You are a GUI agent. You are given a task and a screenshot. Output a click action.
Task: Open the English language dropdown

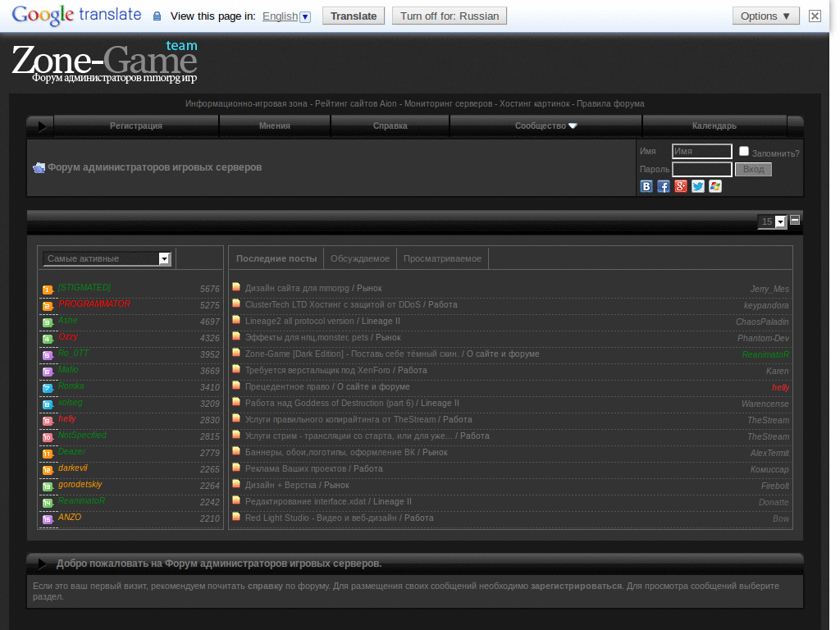[286, 16]
